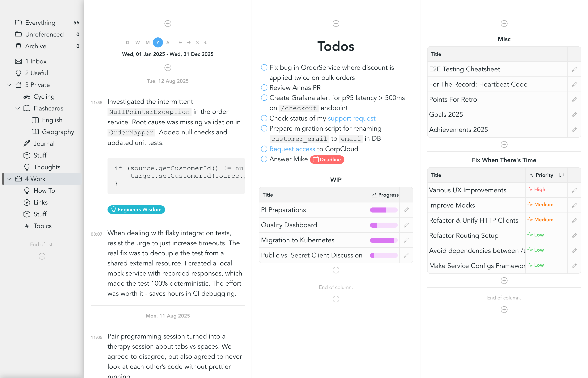
Task: Select the Month (M) view tab
Action: (147, 42)
